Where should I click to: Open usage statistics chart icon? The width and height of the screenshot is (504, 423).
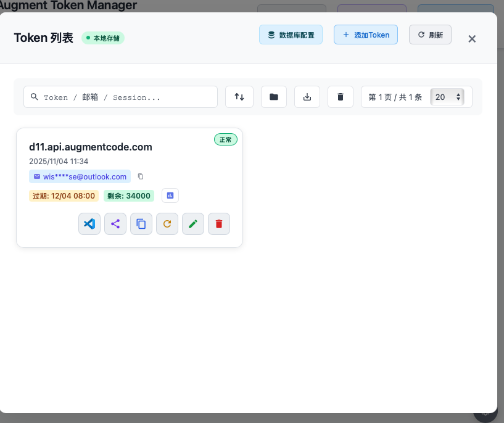(170, 195)
